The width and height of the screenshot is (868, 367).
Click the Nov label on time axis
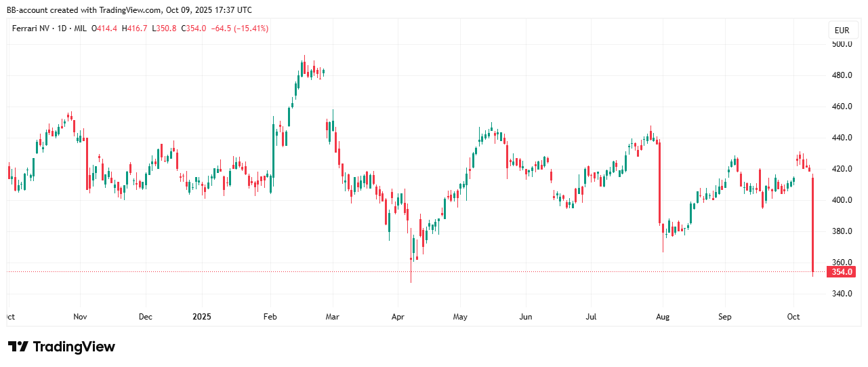(x=80, y=317)
